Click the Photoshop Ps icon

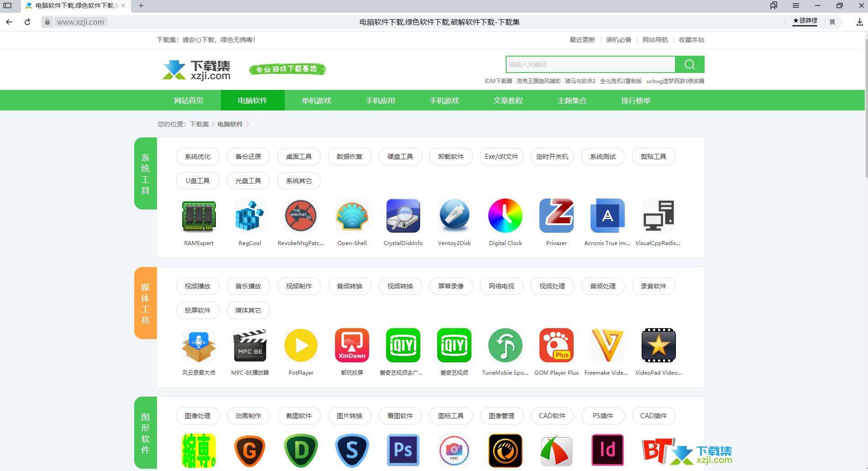403,450
